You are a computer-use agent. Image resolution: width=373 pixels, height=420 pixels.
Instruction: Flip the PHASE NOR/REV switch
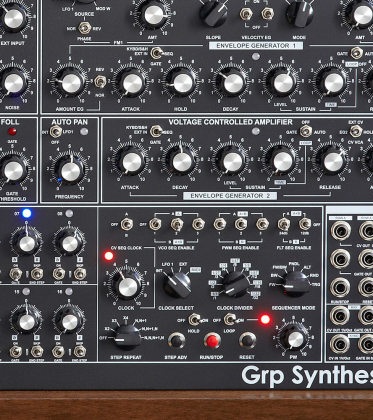pos(85,28)
